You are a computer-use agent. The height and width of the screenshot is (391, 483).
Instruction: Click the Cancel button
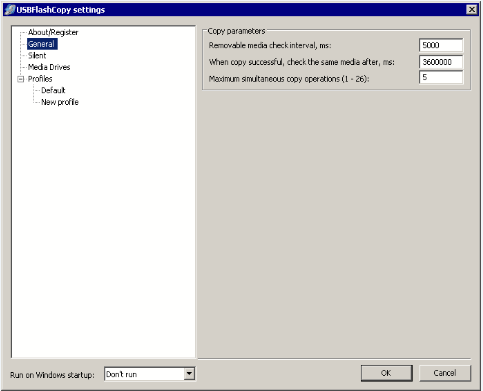(445, 373)
